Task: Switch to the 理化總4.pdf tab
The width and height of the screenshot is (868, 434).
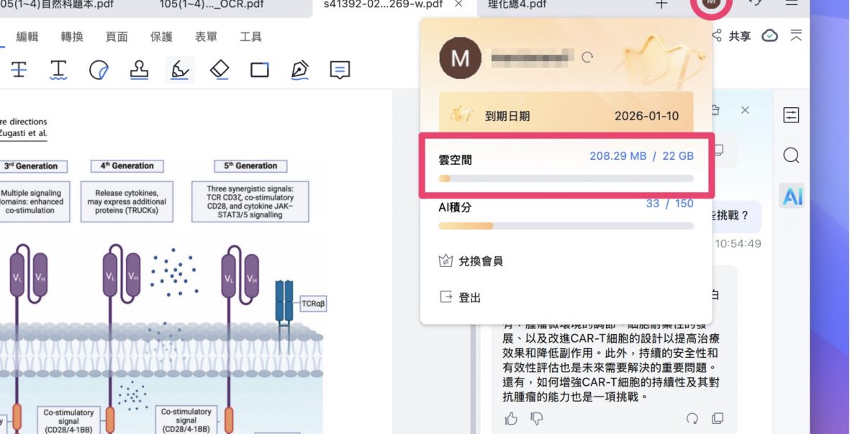Action: [x=517, y=4]
